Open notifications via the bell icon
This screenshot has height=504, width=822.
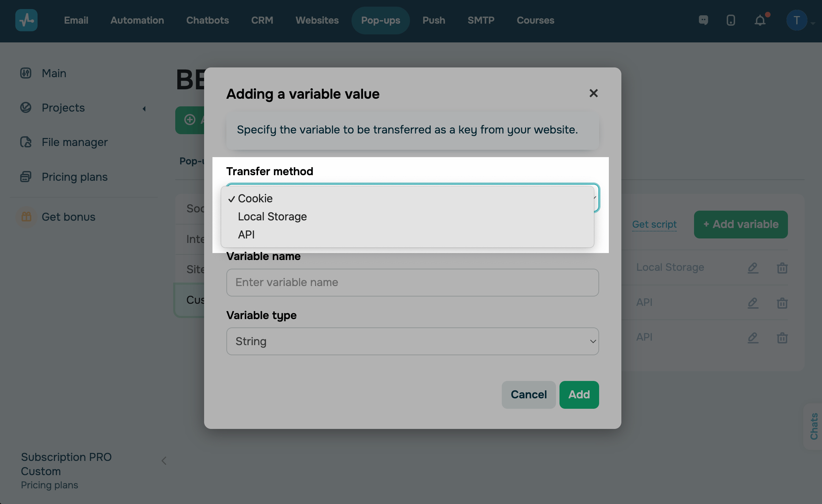coord(760,20)
